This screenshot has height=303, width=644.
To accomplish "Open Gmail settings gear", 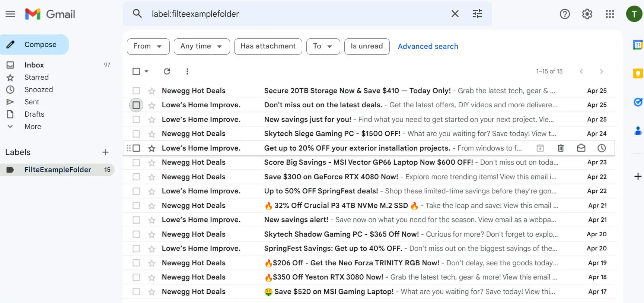I will tap(587, 14).
